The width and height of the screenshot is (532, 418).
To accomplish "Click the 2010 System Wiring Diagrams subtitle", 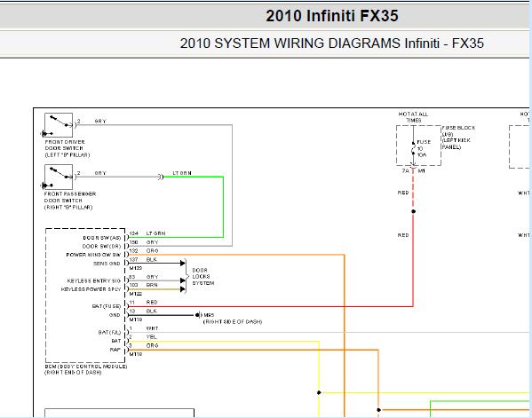I will click(332, 43).
